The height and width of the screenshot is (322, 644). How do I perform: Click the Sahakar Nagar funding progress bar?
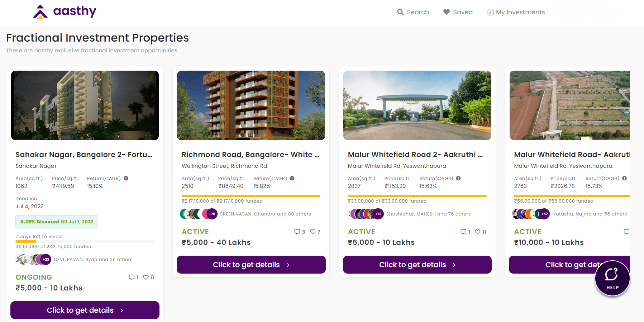[x=85, y=242]
